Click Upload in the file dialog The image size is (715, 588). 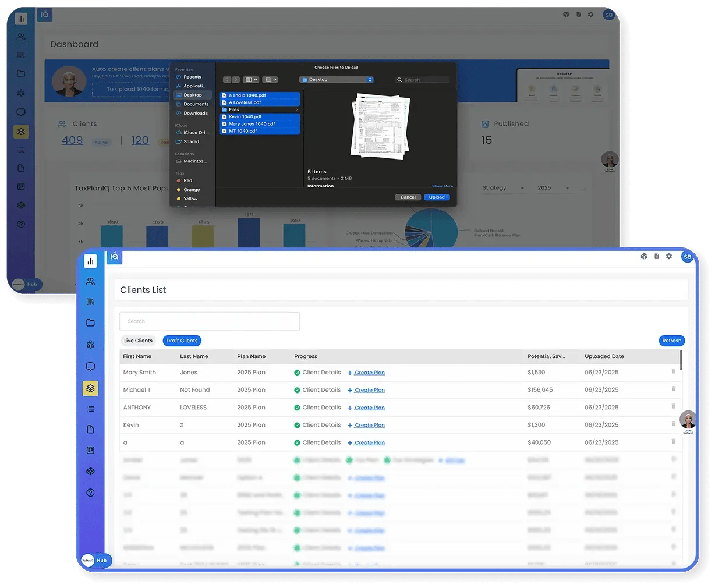[x=437, y=197]
